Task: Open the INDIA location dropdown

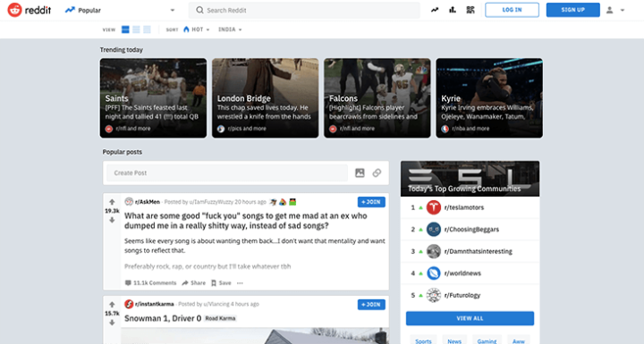Action: click(230, 29)
